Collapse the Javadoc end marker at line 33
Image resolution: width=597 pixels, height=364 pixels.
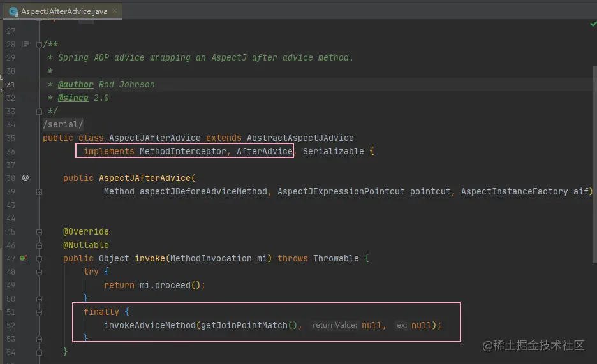pos(39,112)
